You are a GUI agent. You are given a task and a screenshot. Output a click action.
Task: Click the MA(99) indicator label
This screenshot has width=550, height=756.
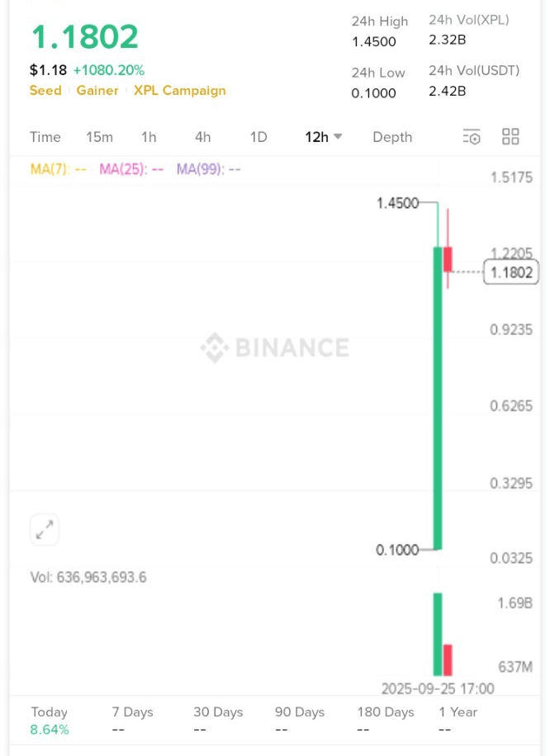coord(208,169)
